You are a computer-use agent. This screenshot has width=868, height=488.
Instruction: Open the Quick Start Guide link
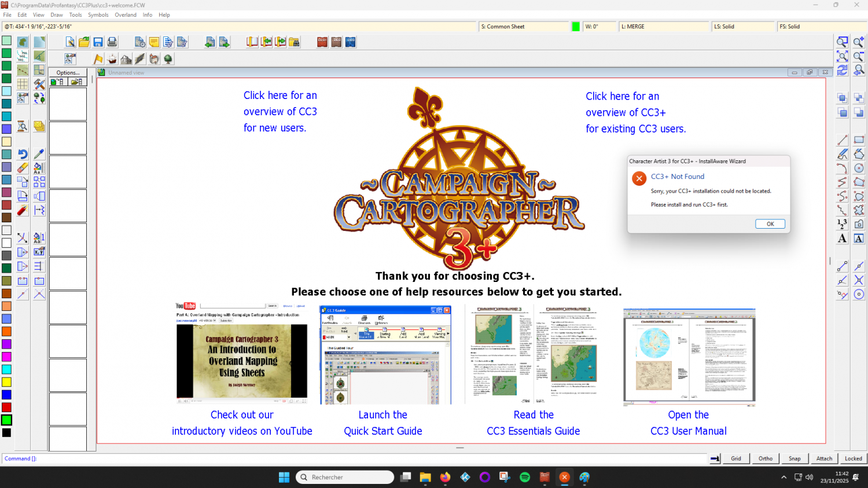382,423
